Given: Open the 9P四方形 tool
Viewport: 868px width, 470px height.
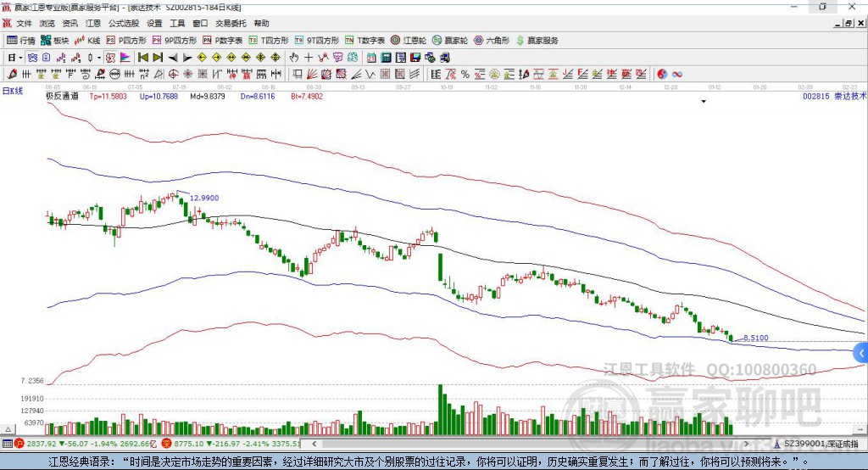Looking at the screenshot, I should pyautogui.click(x=175, y=41).
